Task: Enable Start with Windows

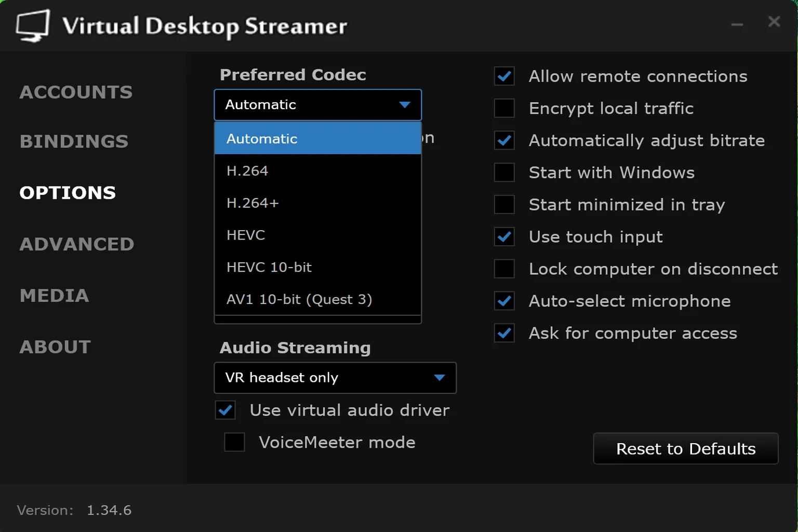Action: (x=504, y=172)
